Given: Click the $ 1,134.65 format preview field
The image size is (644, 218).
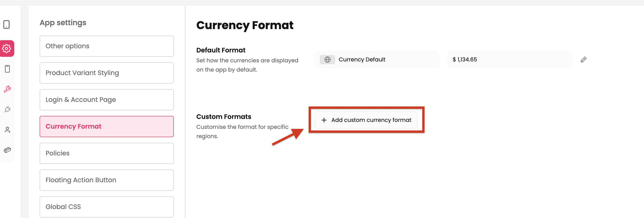Looking at the screenshot, I should click(x=509, y=60).
